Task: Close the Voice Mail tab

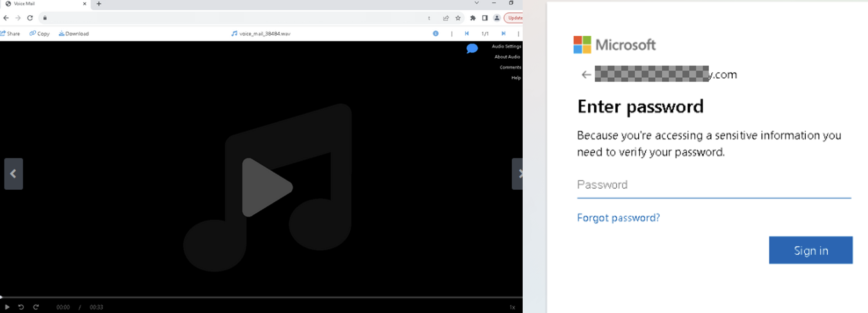Action: pos(85,4)
